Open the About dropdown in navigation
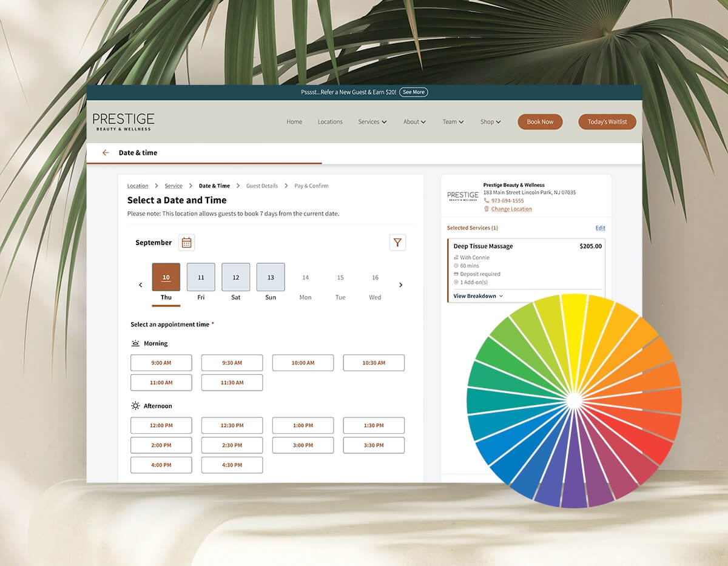The image size is (728, 566). [x=415, y=122]
